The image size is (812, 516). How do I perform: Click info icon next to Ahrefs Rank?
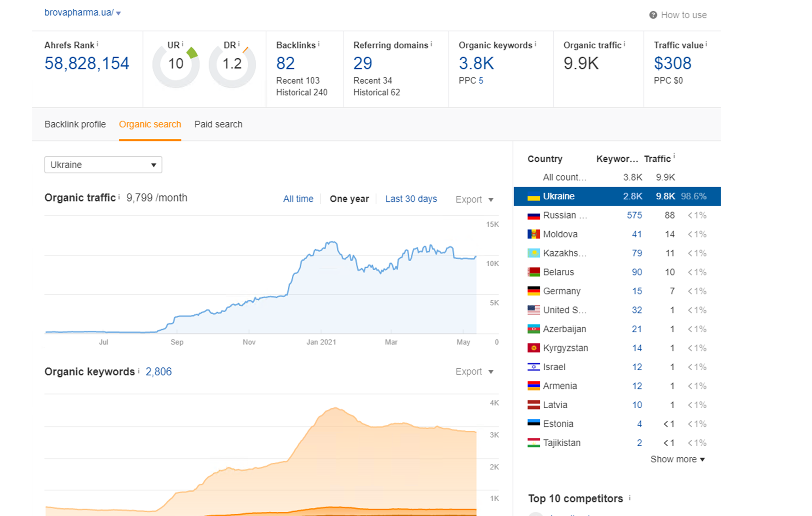pos(97,43)
